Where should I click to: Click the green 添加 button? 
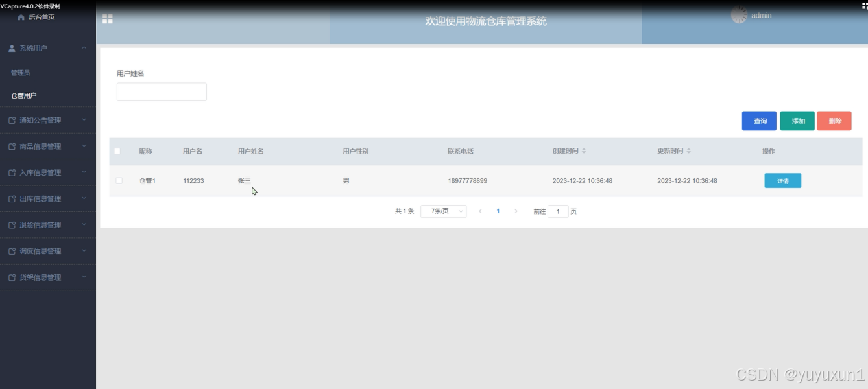tap(797, 121)
